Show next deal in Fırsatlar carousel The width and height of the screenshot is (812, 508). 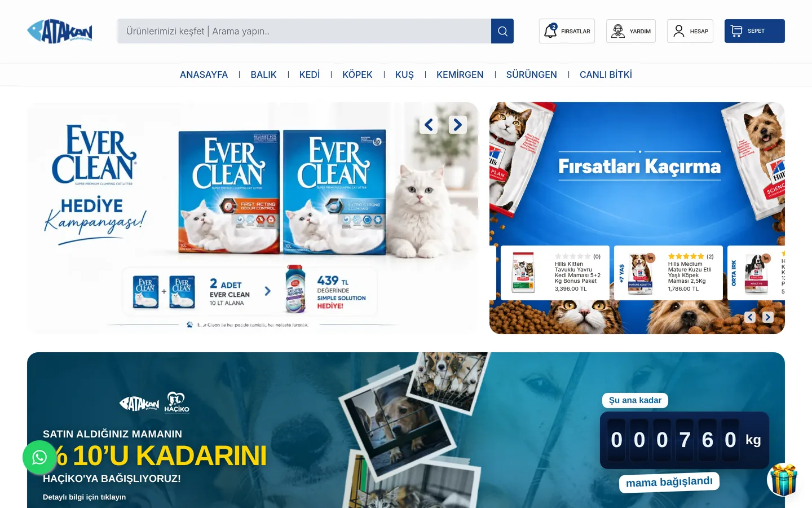768,317
